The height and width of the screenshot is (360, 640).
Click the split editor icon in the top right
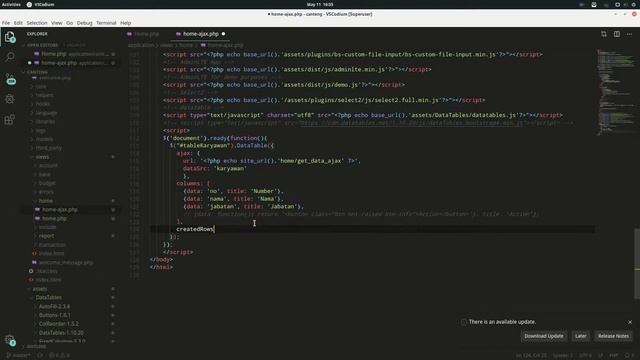pyautogui.click(x=617, y=34)
